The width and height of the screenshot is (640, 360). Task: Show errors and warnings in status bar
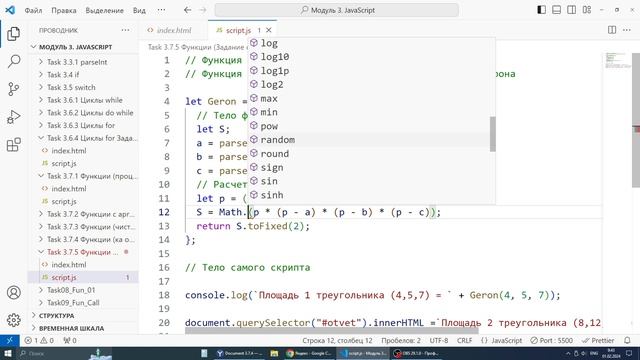coord(40,340)
